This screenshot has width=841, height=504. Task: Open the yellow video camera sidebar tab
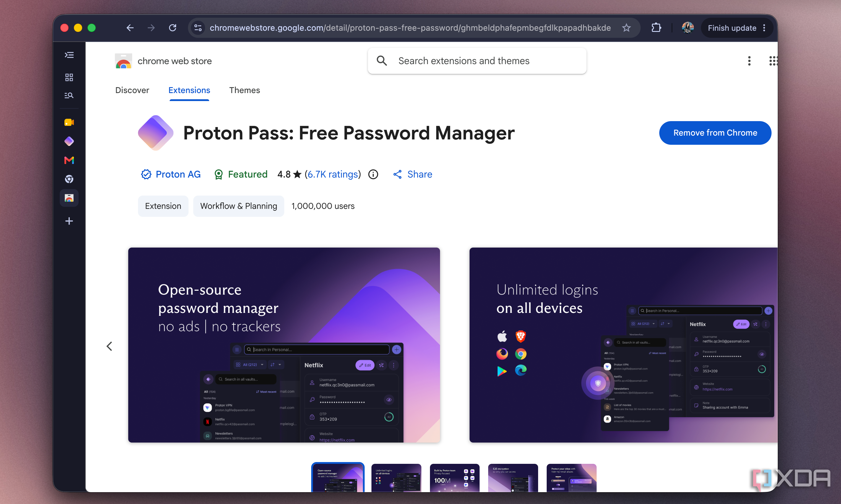[x=69, y=122]
